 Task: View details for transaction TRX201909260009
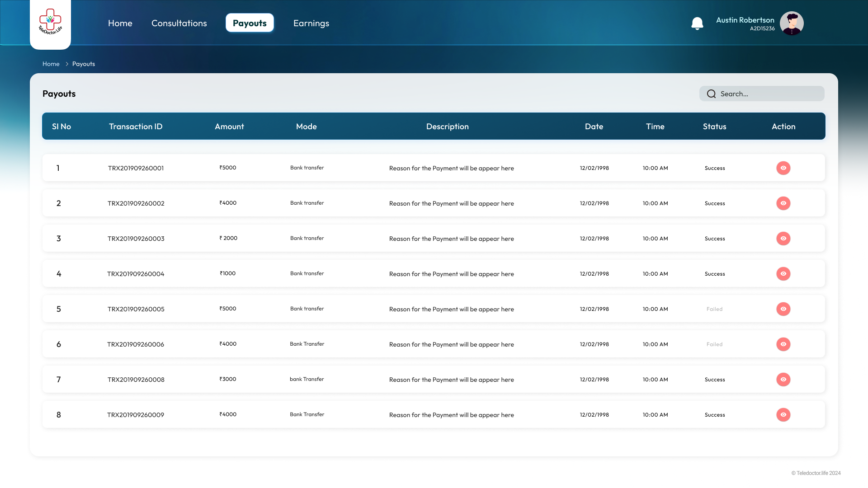(x=783, y=415)
